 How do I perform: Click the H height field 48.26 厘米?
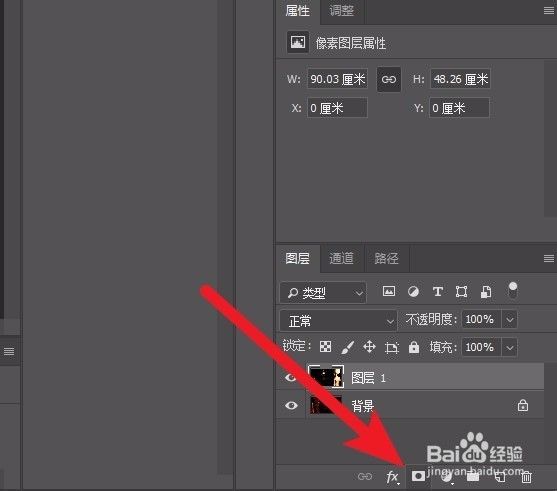[x=460, y=79]
